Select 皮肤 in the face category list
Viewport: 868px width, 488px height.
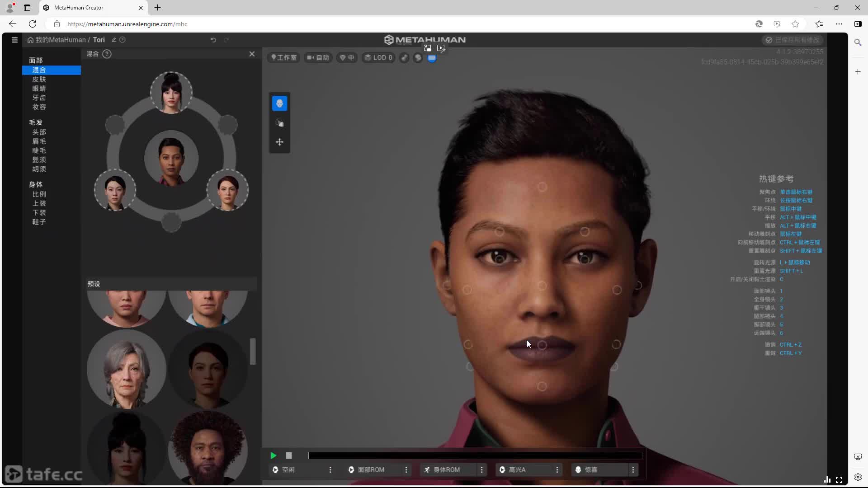click(x=39, y=80)
